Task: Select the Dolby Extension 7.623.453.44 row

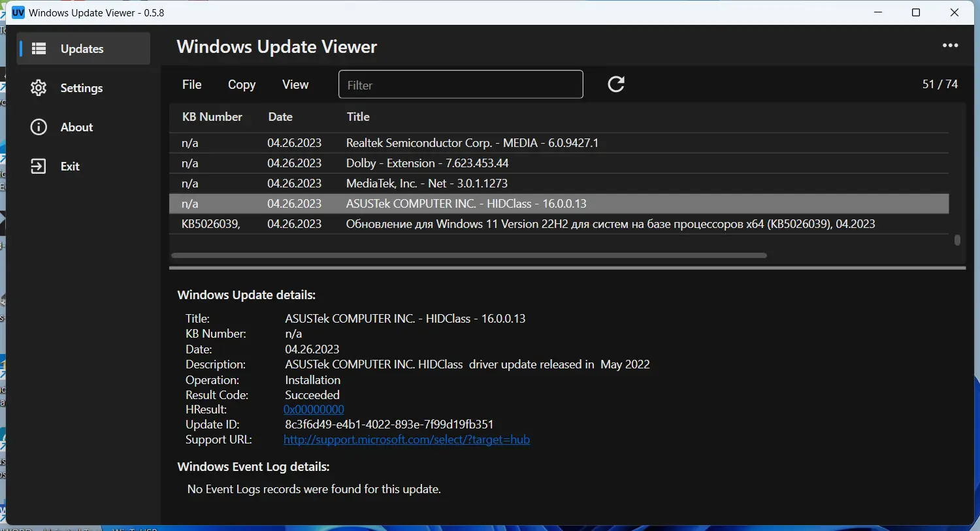Action: [x=559, y=163]
